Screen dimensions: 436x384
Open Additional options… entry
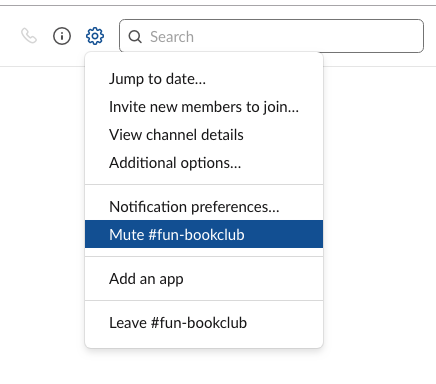coord(204,163)
